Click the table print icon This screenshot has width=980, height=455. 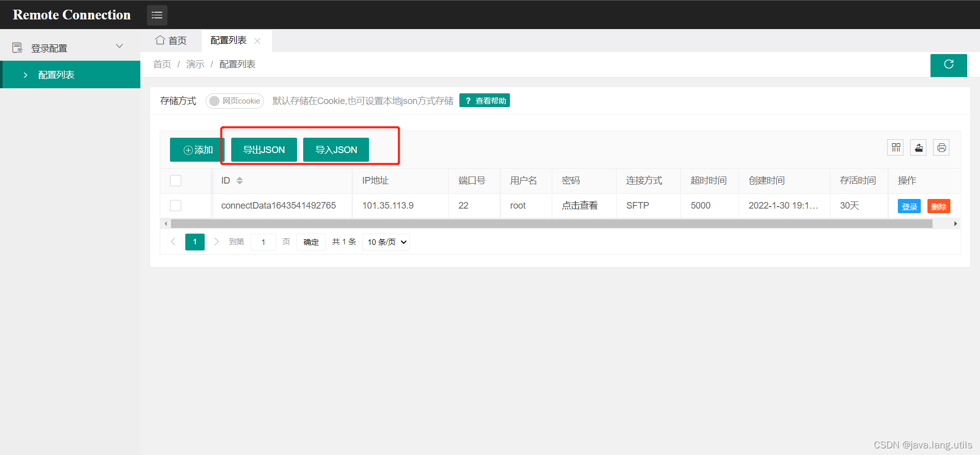click(941, 148)
